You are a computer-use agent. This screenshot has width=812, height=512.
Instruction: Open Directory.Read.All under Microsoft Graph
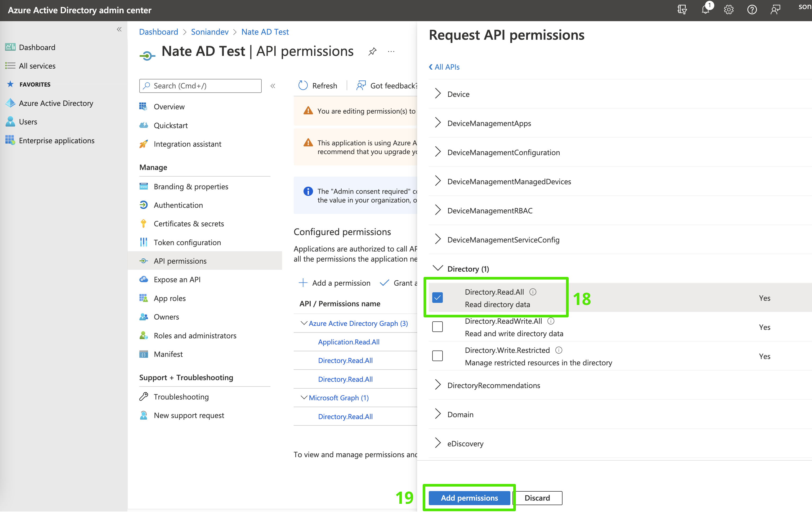[345, 417]
